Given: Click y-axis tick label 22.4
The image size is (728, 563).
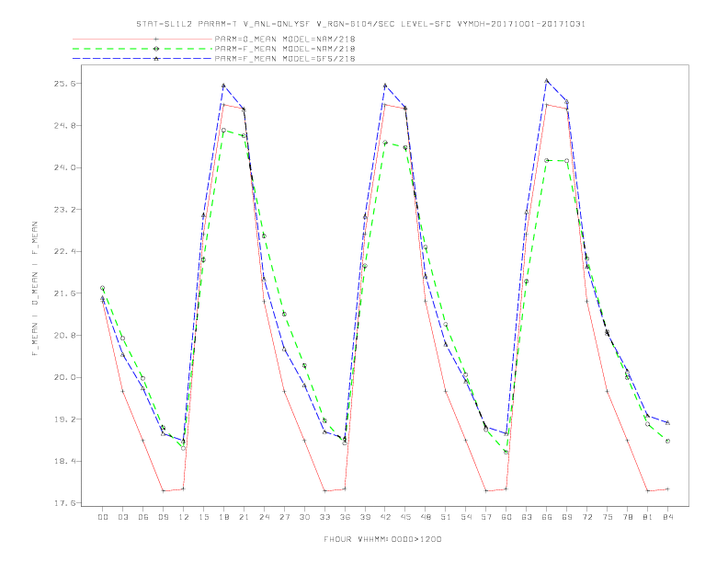Looking at the screenshot, I should (x=63, y=251).
